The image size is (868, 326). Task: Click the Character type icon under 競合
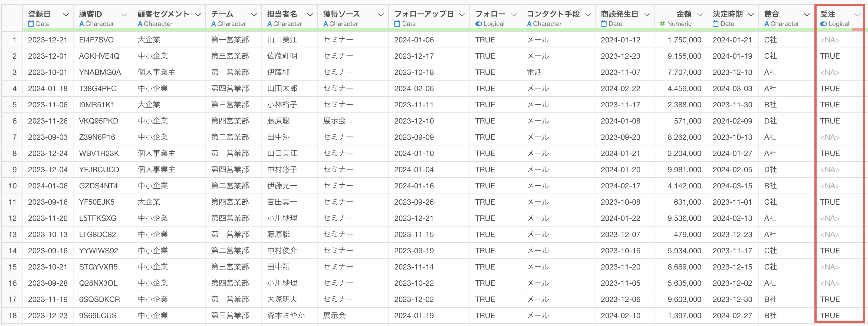(767, 24)
